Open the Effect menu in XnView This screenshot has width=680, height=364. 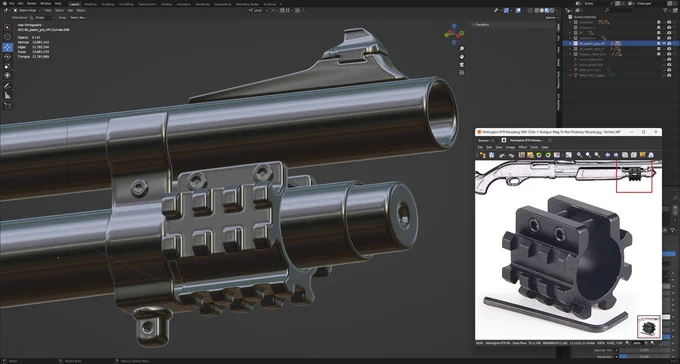point(523,147)
